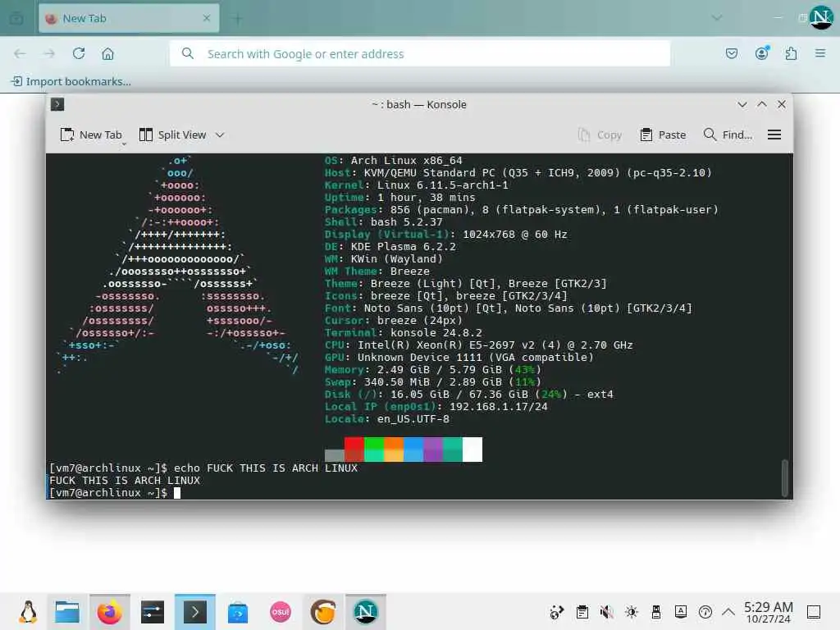Open the Tux application launcher
The image size is (840, 630).
[x=27, y=612]
